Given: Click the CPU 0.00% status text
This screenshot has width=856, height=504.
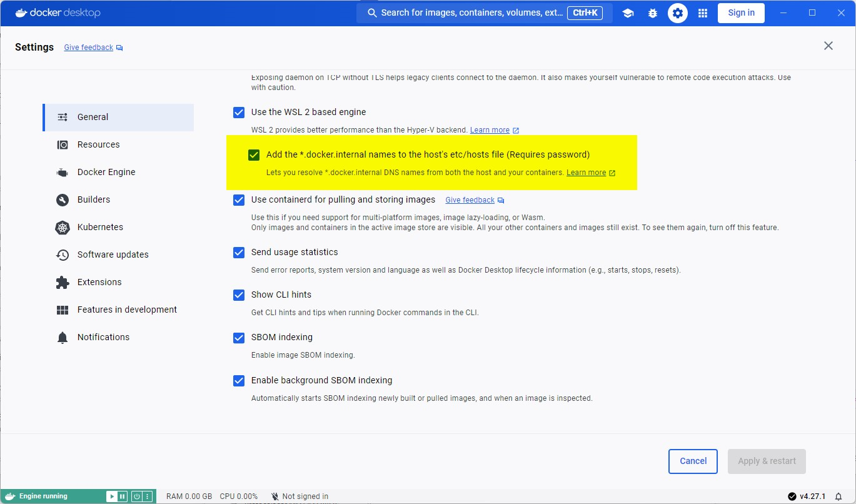Looking at the screenshot, I should pos(238,496).
